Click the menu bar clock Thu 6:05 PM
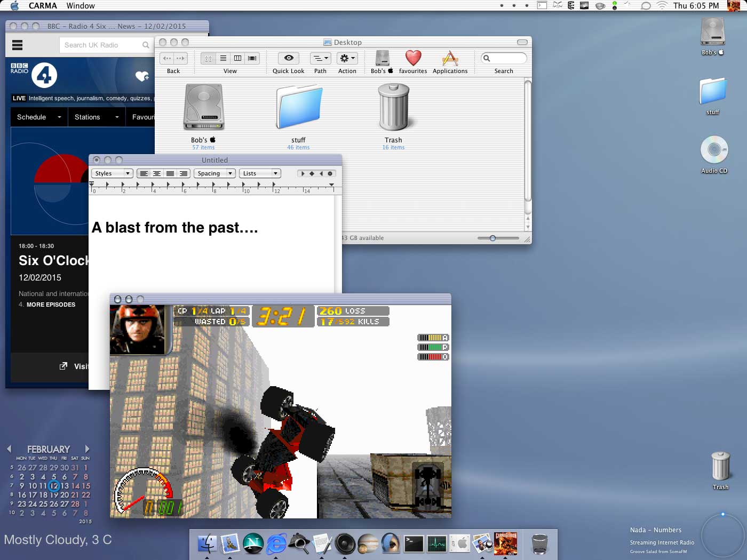Screen dimensions: 747x560 [x=696, y=5]
